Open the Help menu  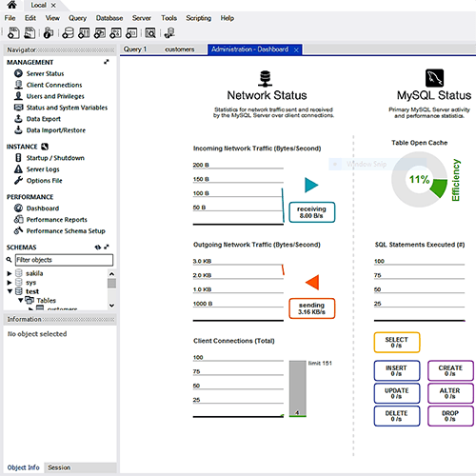click(228, 18)
